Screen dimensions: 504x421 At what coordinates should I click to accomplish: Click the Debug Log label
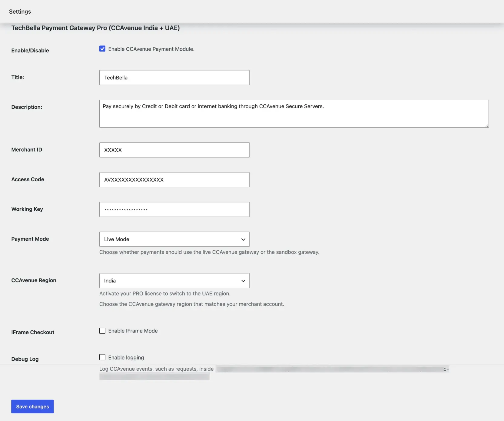click(25, 359)
